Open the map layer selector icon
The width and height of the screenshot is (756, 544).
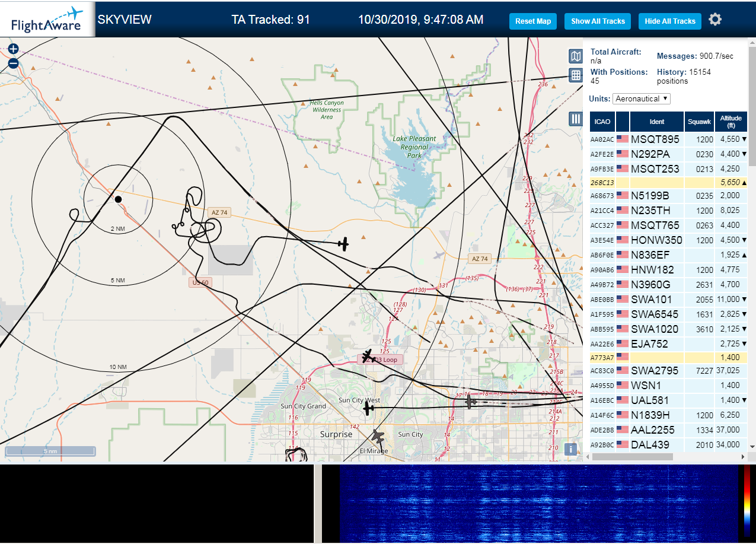[575, 56]
